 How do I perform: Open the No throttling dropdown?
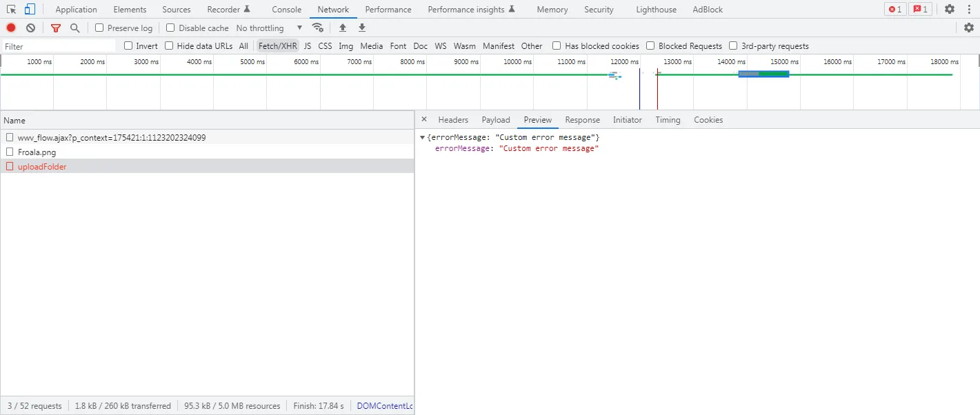[269, 28]
